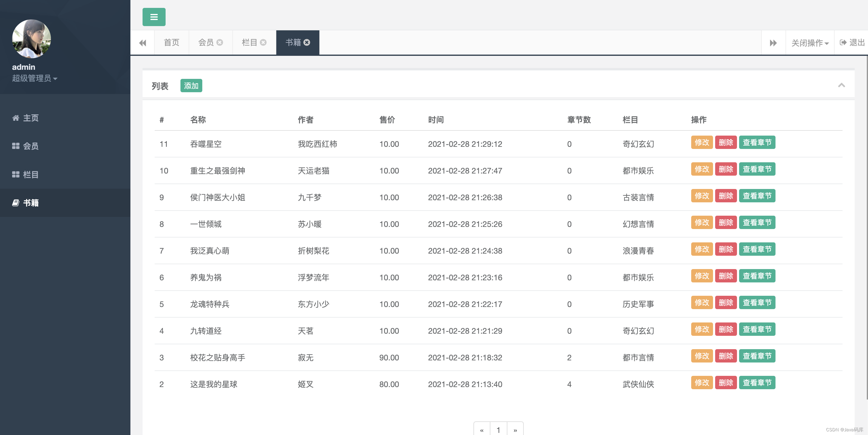868x435 pixels.
Task: Click the 退出 logout icon
Action: pos(843,42)
